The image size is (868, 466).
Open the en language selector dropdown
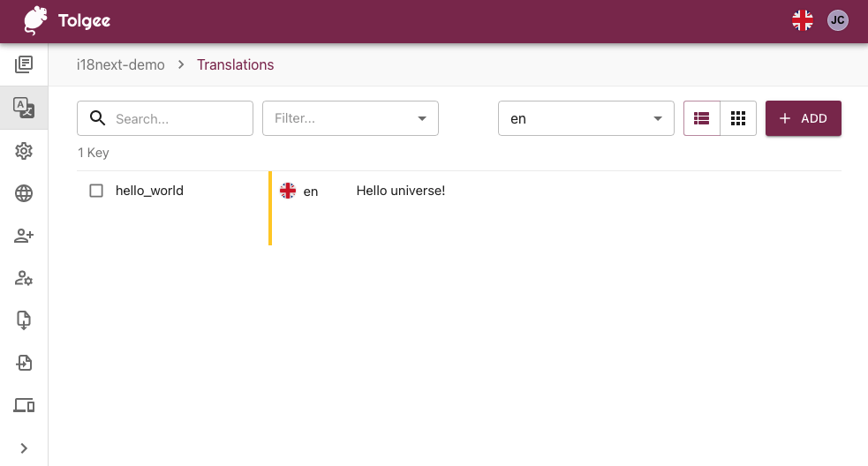click(x=585, y=118)
